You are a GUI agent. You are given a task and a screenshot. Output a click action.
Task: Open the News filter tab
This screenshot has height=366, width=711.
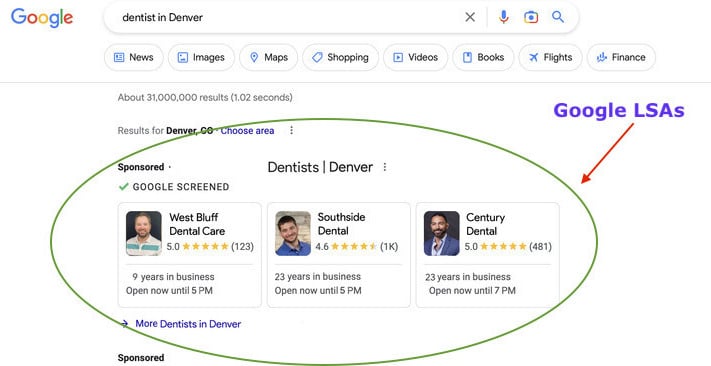click(x=134, y=57)
